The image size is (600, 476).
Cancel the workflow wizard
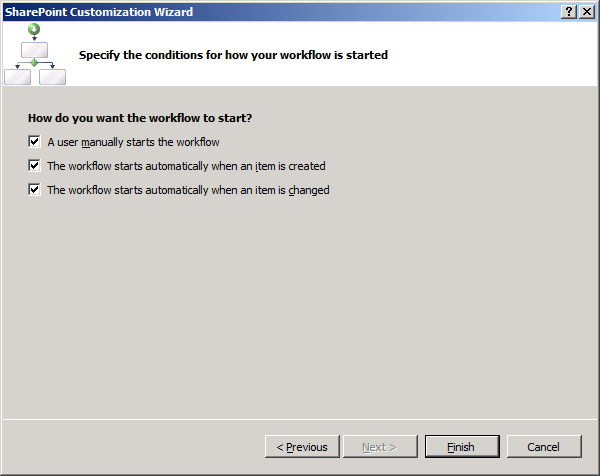(x=543, y=447)
